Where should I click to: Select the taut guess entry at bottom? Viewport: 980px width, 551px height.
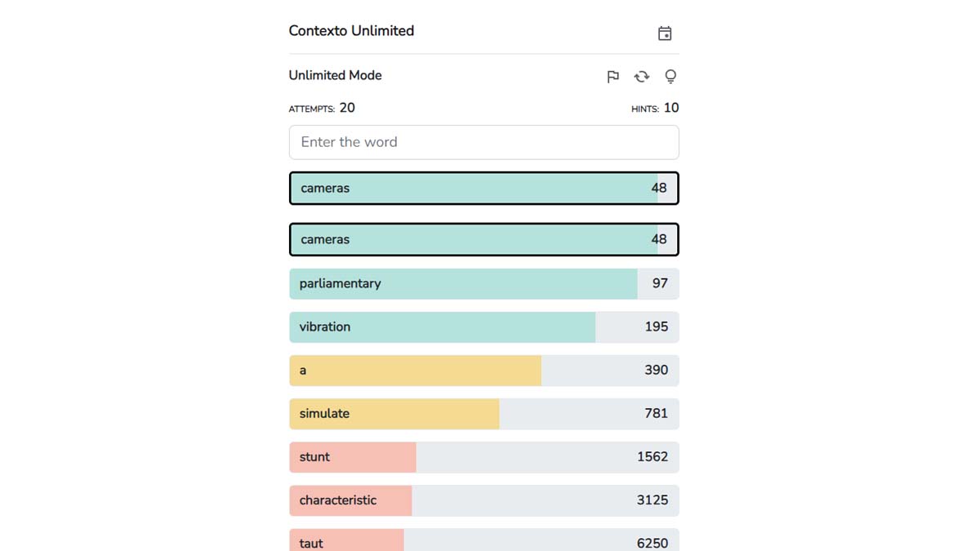click(x=483, y=540)
